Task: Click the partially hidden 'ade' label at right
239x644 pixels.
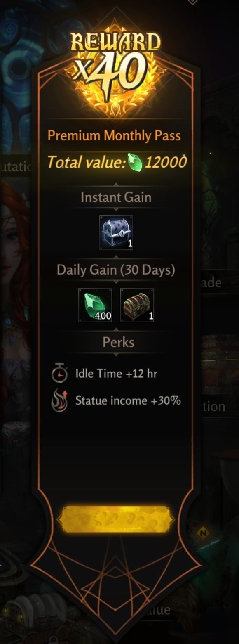Action: 211,283
